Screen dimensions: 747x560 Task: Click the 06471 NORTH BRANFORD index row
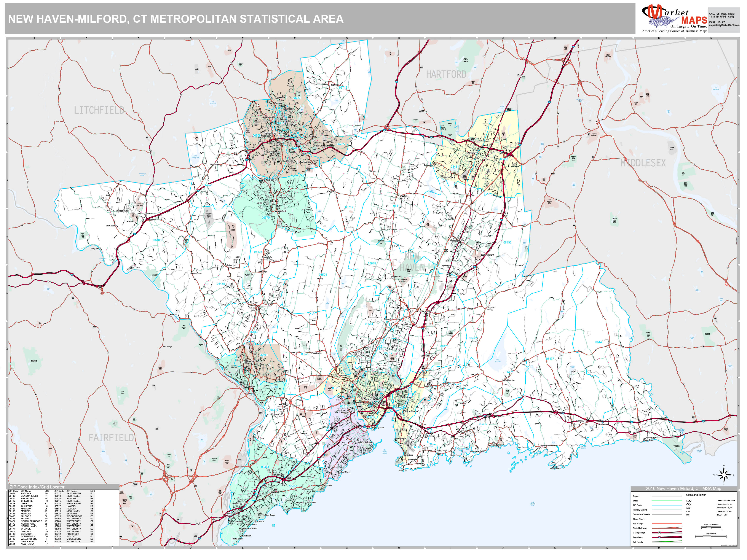[x=28, y=521]
